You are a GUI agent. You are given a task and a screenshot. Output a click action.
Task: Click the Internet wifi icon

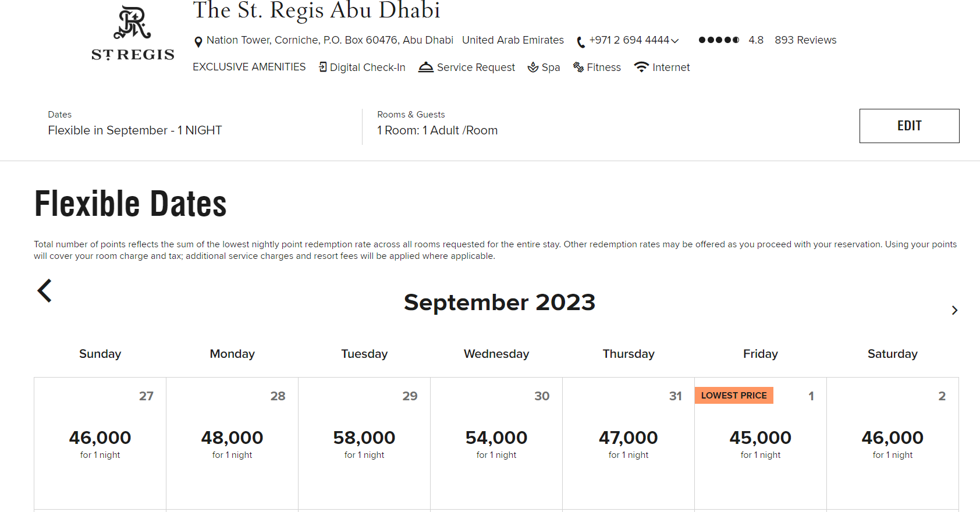[x=641, y=67]
